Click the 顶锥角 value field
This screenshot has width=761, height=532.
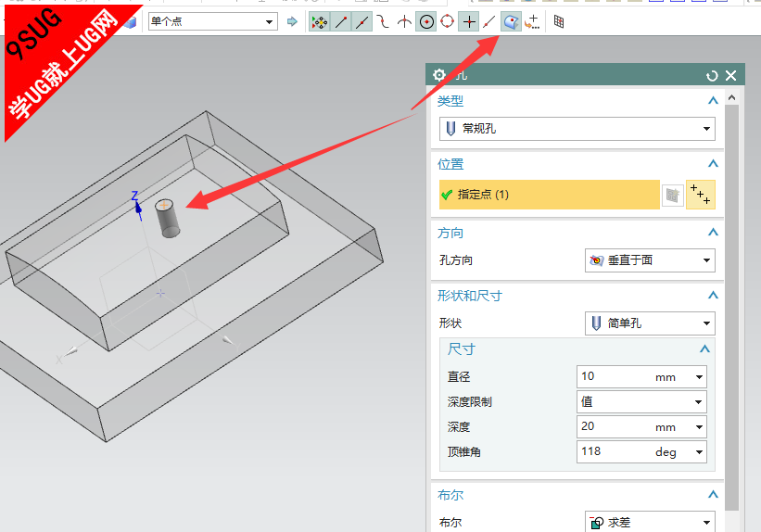coord(615,452)
